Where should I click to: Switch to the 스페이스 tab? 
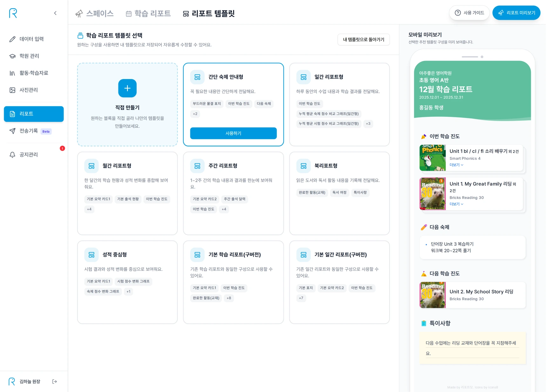pos(94,13)
